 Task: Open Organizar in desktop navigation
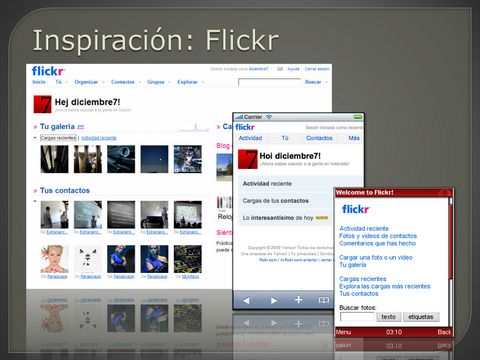tap(86, 82)
